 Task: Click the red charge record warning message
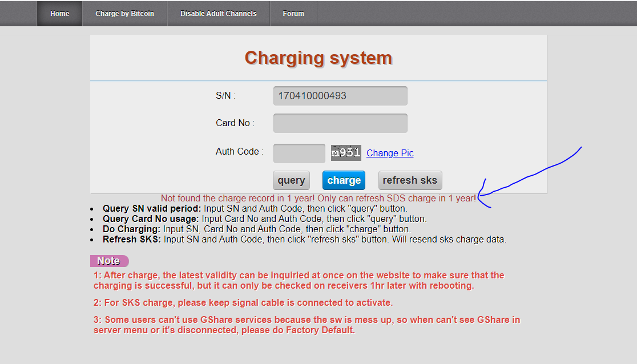[x=320, y=198]
